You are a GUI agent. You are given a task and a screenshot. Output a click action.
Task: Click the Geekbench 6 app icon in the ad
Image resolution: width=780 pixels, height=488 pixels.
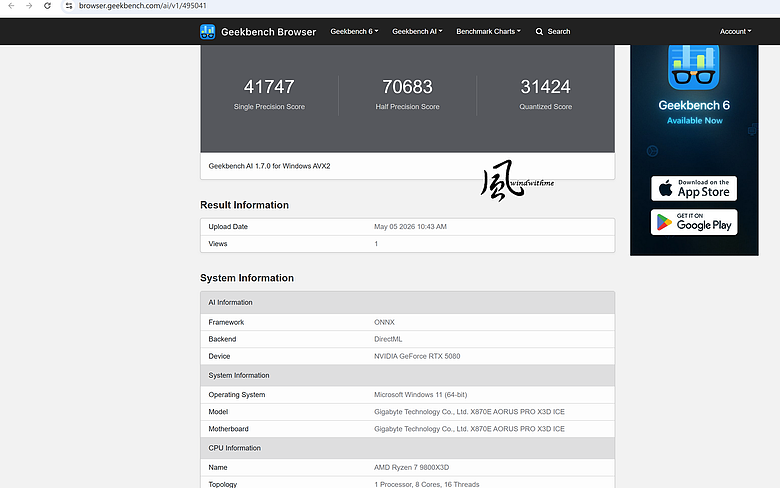point(693,67)
